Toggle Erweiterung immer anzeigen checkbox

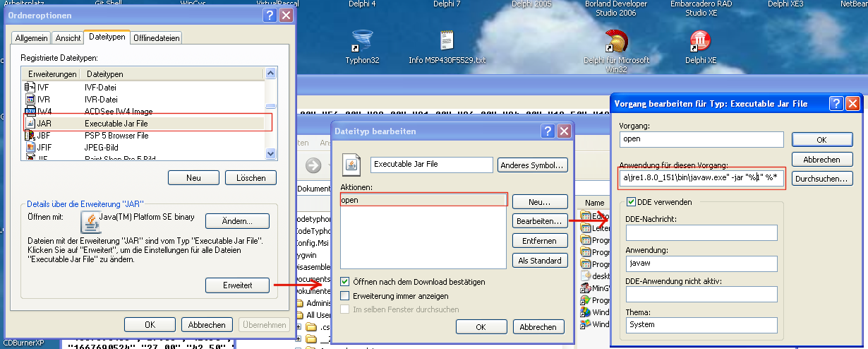pyautogui.click(x=345, y=295)
